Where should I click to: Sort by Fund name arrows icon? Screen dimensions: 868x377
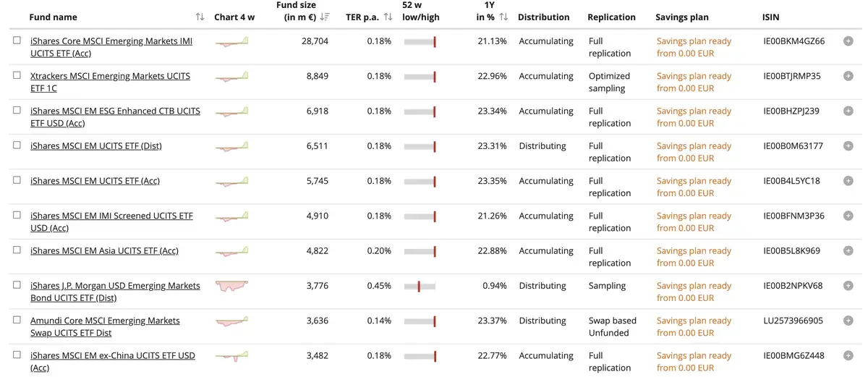[200, 17]
